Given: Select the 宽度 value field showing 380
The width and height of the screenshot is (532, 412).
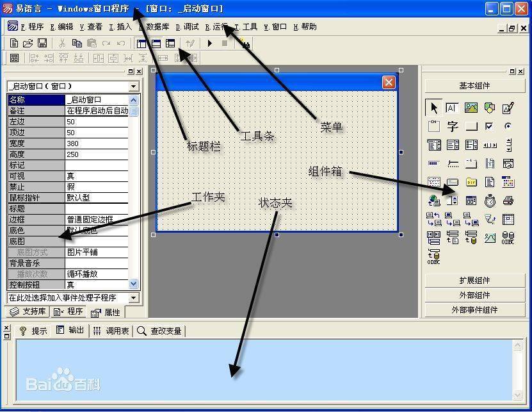Looking at the screenshot, I should pyautogui.click(x=97, y=144).
